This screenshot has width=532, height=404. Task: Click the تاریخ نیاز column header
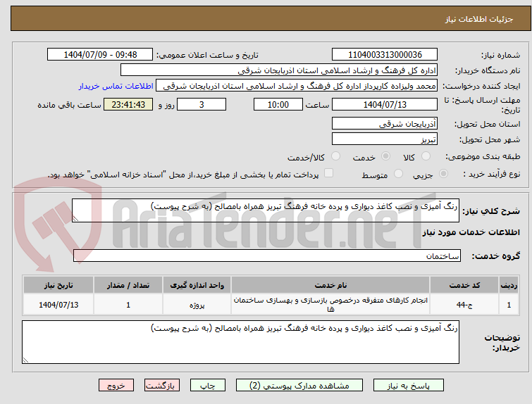[x=58, y=285]
